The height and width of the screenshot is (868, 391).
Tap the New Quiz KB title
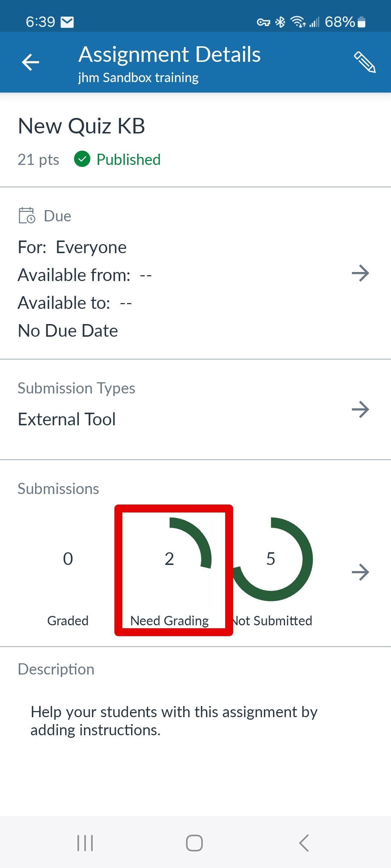click(x=81, y=126)
